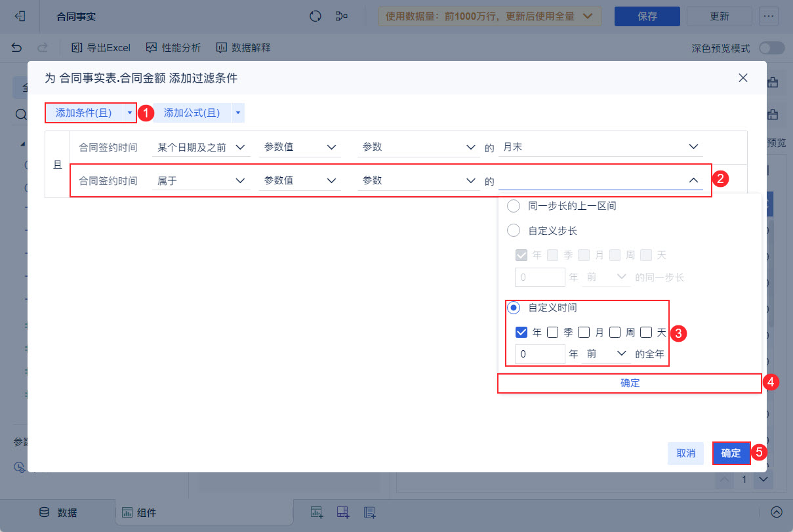Click the previous page arrow near page 1
The width and height of the screenshot is (793, 532).
pyautogui.click(x=725, y=480)
